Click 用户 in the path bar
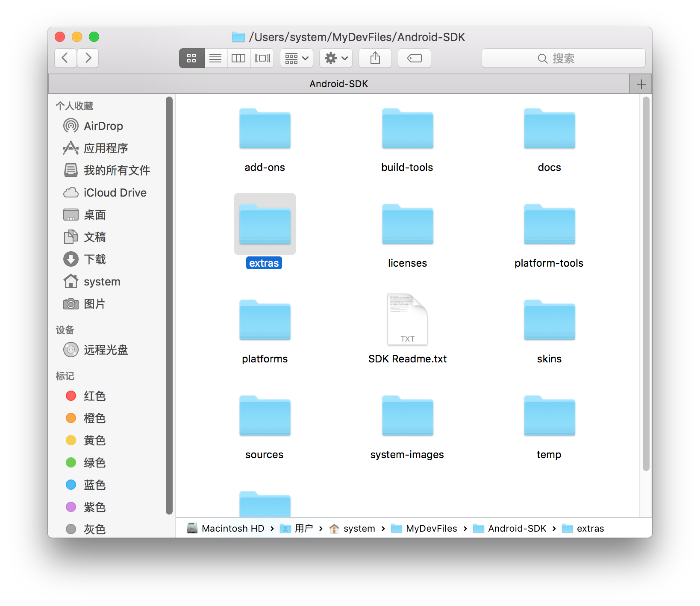 297,529
